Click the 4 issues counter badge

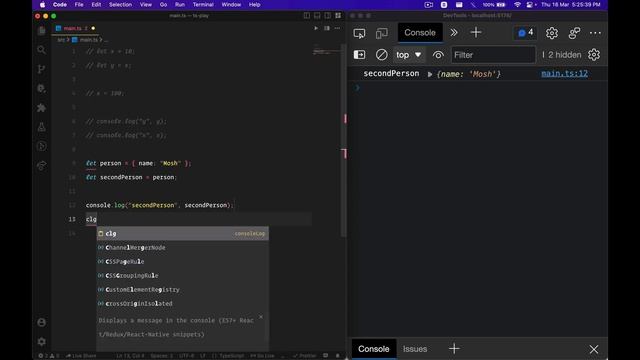[525, 33]
